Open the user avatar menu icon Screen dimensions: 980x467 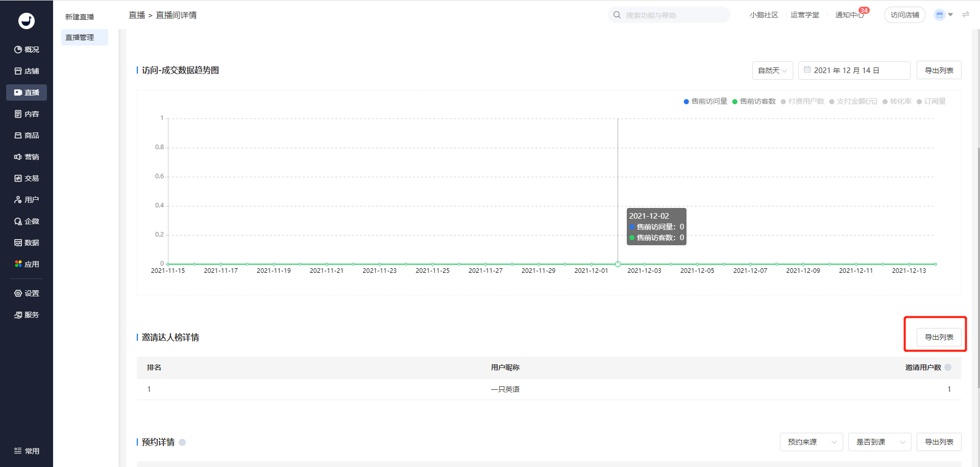click(939, 15)
